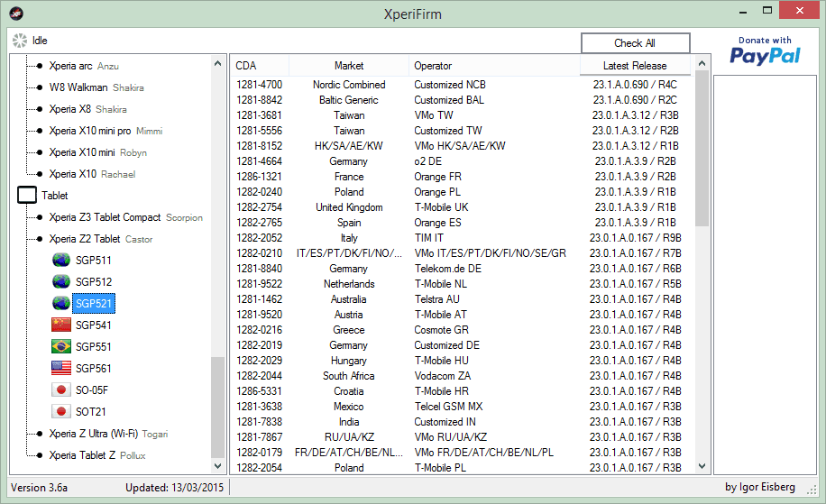The height and width of the screenshot is (504, 826).
Task: Select the SGP561 model
Action: (x=93, y=368)
